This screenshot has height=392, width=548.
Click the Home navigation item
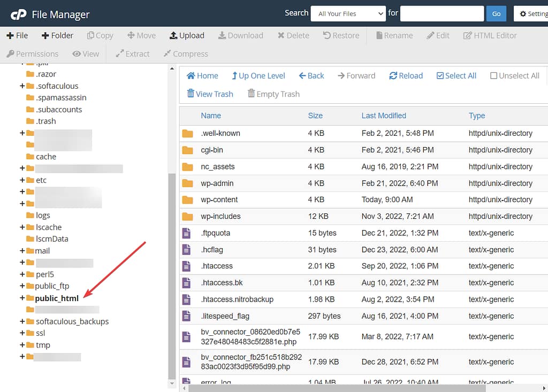[x=202, y=75]
